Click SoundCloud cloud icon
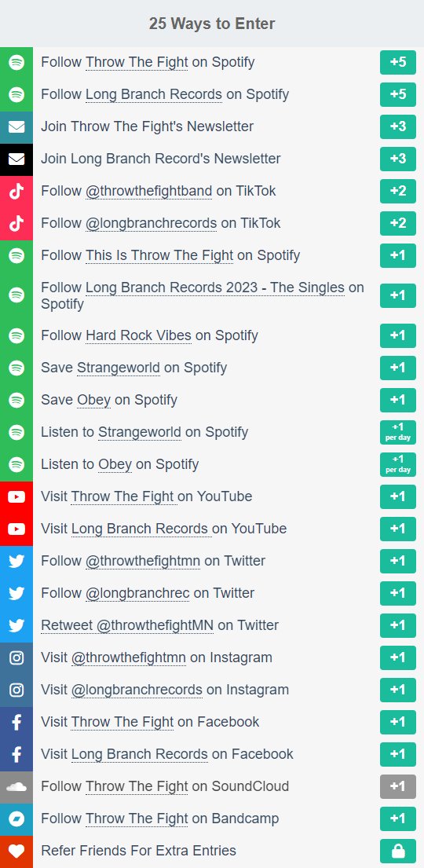 pyautogui.click(x=16, y=786)
